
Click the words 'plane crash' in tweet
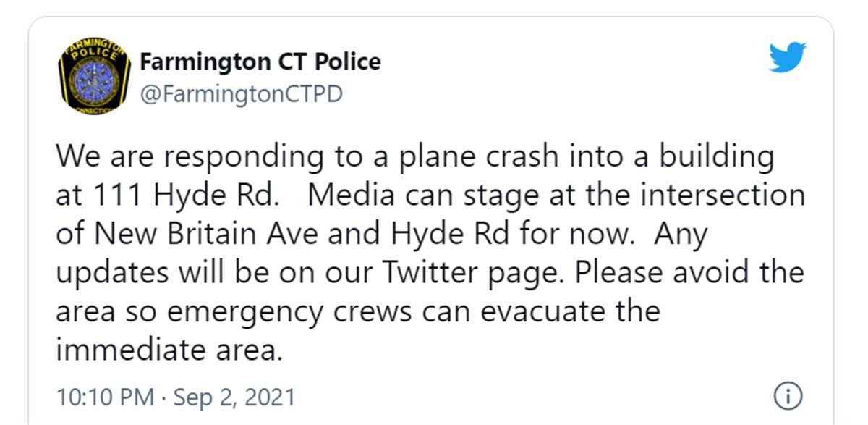point(428,157)
